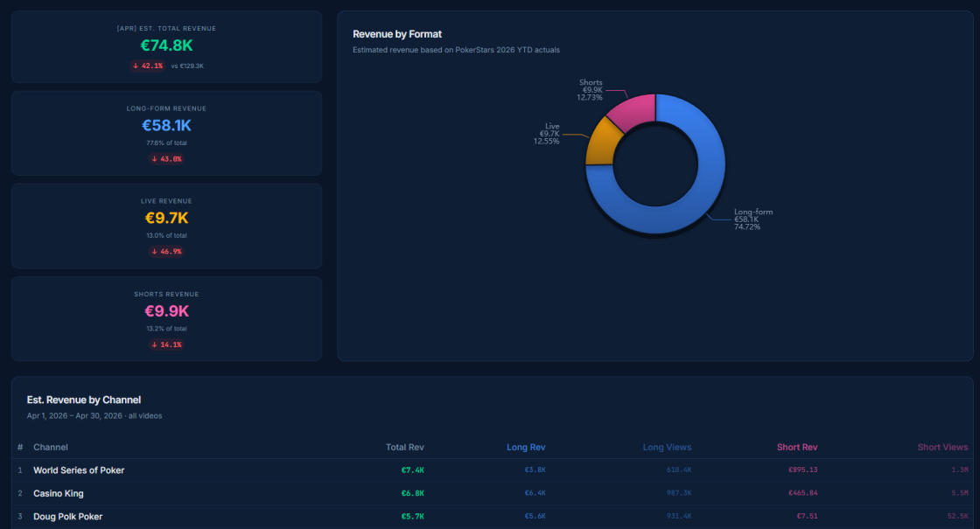The width and height of the screenshot is (980, 529).
Task: Open the Casino King channel row
Action: click(493, 493)
